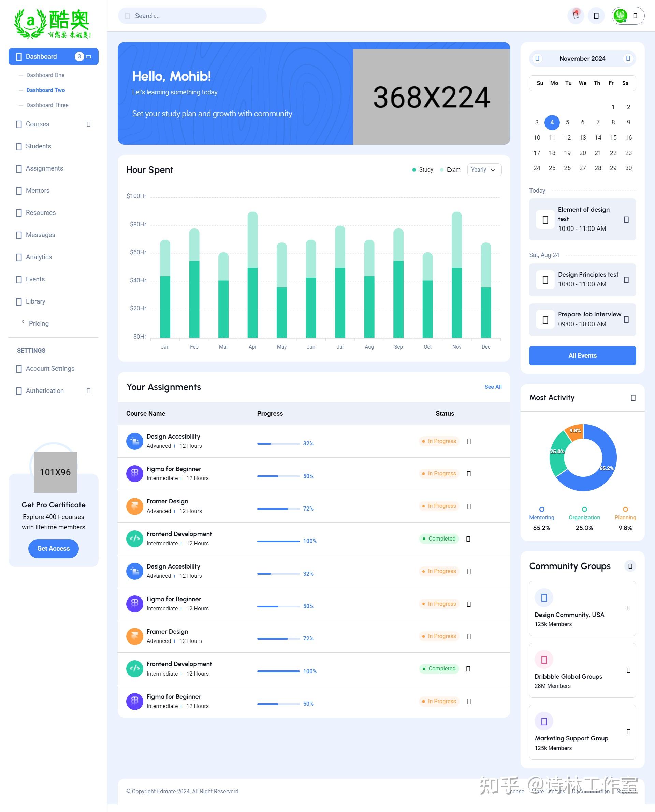Click the Framer Design course icon
655x812 pixels.
click(135, 506)
